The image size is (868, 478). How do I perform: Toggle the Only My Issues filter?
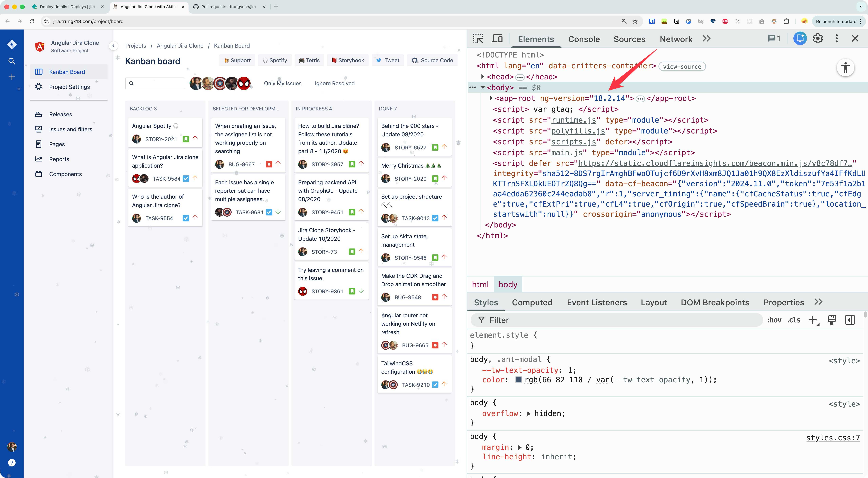282,83
